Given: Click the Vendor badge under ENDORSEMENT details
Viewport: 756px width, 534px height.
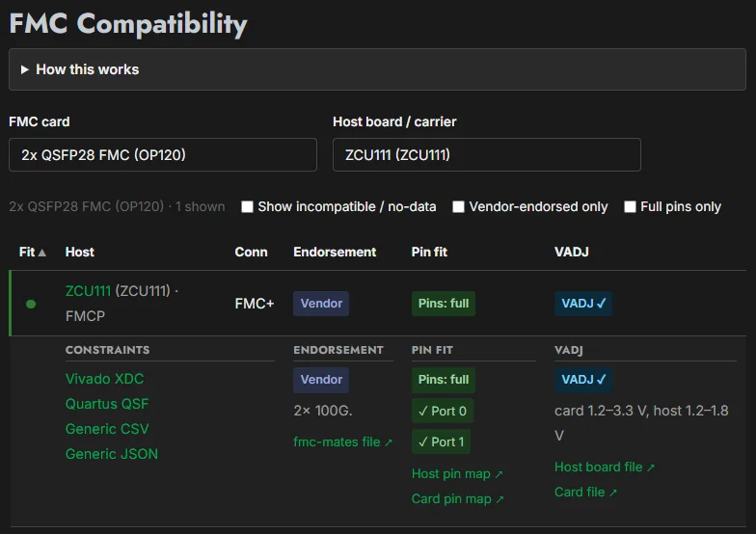Looking at the screenshot, I should (321, 380).
